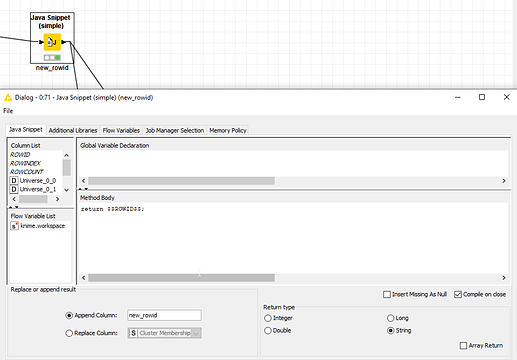This screenshot has height=360, width=517.
Task: Minimize the Dialog window
Action: click(x=458, y=97)
